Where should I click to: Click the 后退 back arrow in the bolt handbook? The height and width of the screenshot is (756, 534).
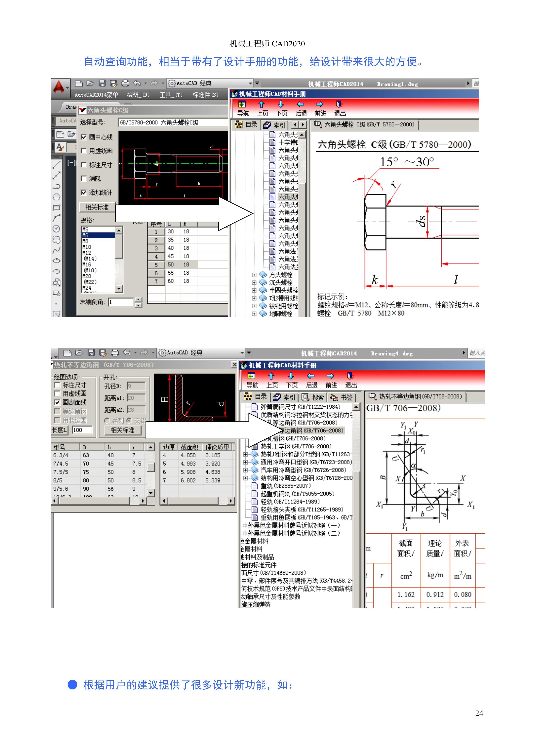[300, 105]
